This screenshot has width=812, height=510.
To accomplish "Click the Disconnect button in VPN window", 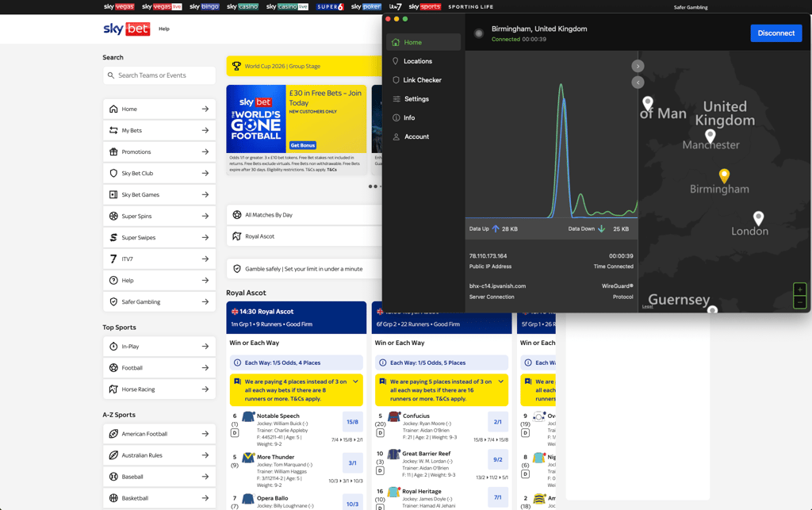I will [x=776, y=33].
